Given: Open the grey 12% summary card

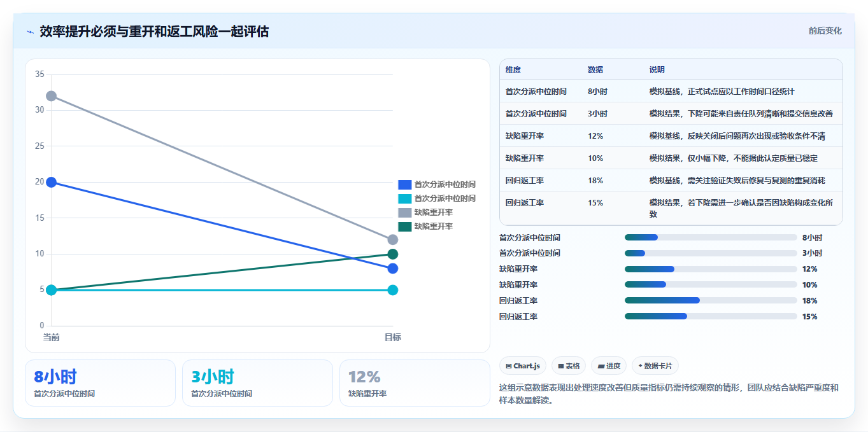Looking at the screenshot, I should [x=415, y=383].
